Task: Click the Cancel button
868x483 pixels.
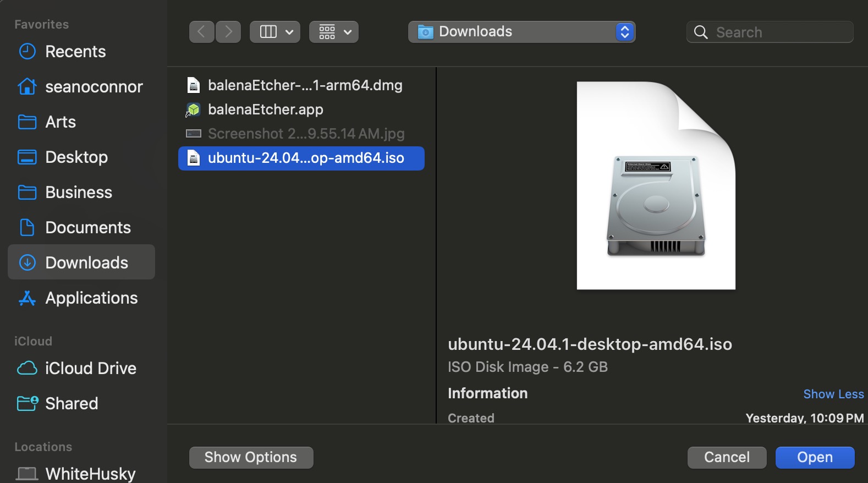Action: [x=727, y=458]
